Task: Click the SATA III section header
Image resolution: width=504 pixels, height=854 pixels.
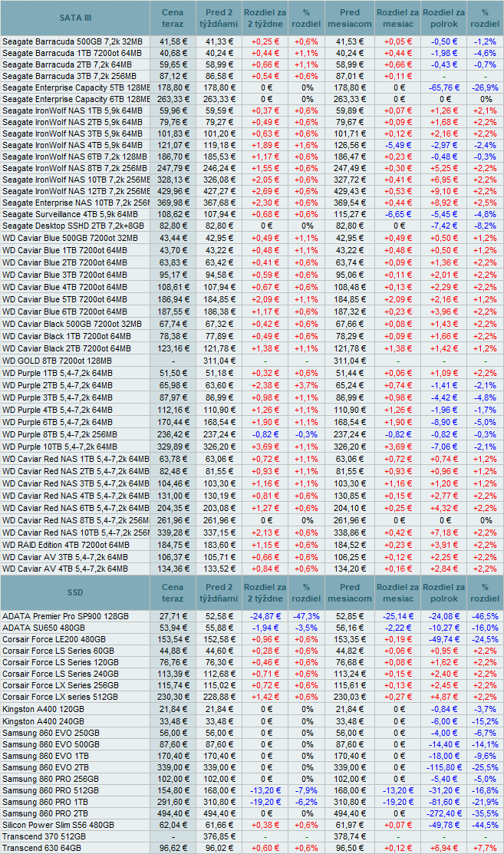Action: [75, 18]
